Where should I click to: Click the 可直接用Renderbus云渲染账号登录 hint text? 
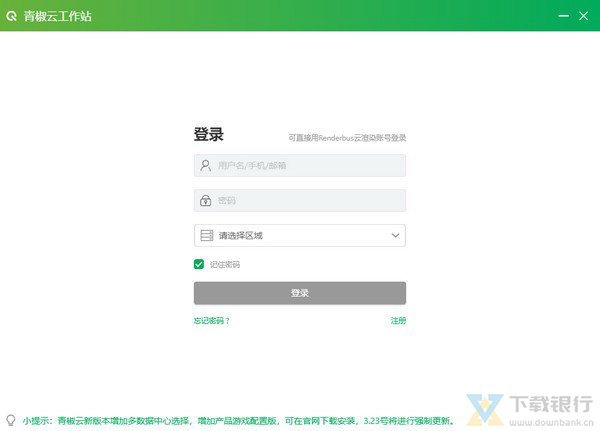click(x=347, y=138)
